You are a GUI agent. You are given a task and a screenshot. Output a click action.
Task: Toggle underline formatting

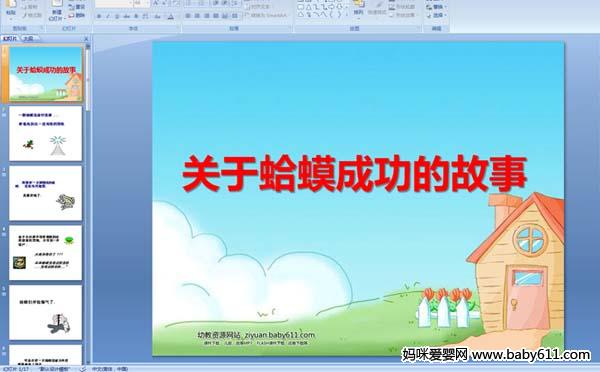point(117,16)
